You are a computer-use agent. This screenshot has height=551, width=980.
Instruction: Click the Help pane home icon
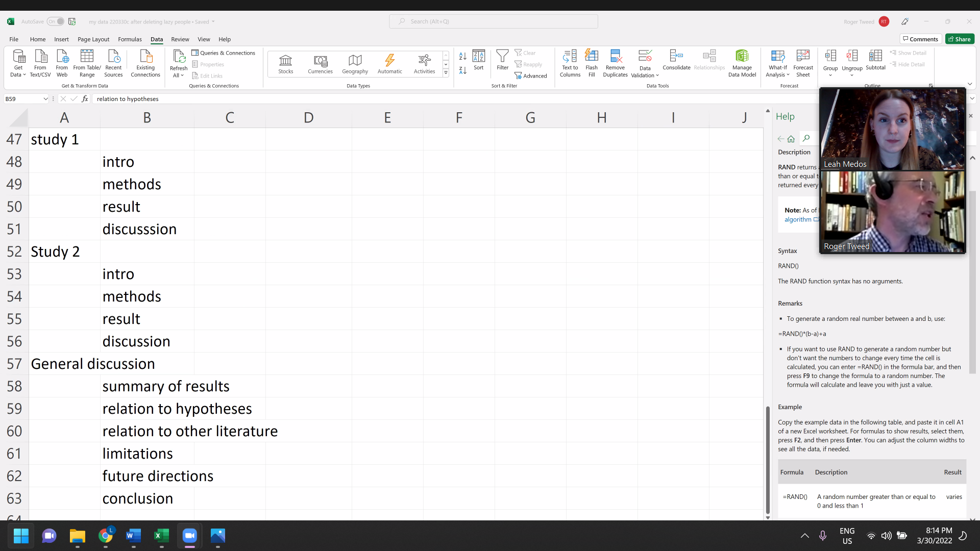pyautogui.click(x=791, y=139)
